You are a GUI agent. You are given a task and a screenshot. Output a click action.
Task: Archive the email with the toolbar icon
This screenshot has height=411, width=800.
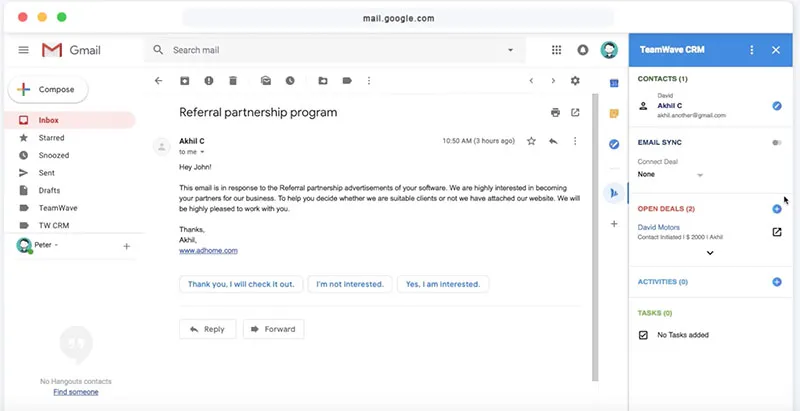[185, 81]
